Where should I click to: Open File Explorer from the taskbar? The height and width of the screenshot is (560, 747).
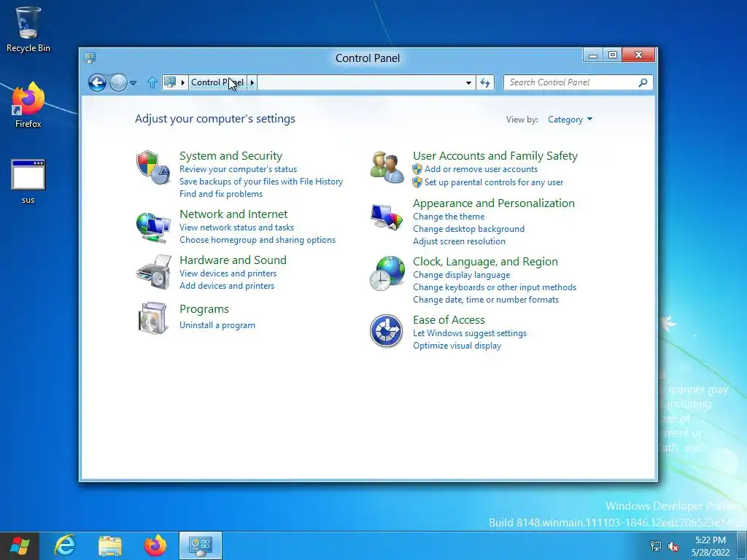point(110,545)
